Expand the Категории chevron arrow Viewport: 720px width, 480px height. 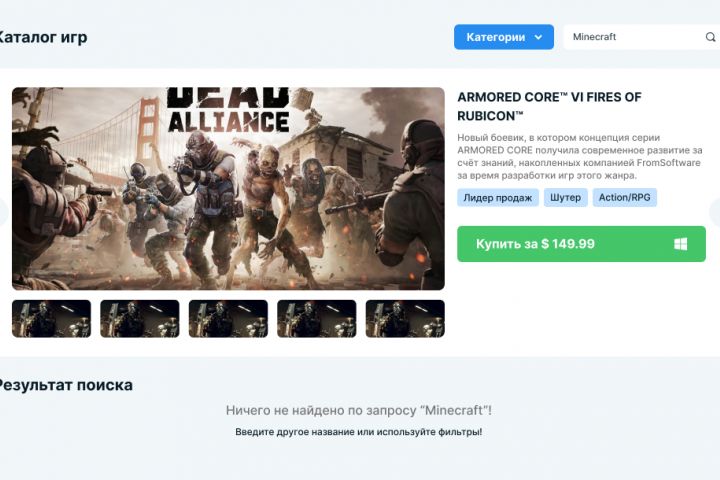(539, 38)
